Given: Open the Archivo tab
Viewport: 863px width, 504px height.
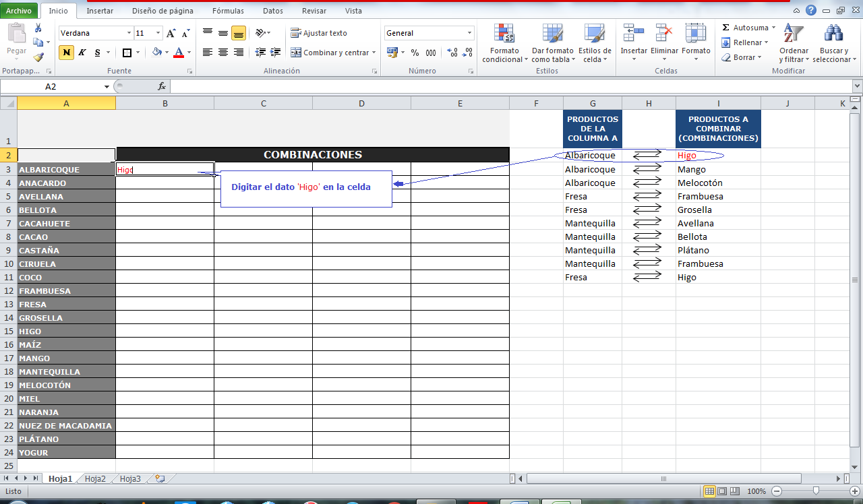Looking at the screenshot, I should [18, 11].
